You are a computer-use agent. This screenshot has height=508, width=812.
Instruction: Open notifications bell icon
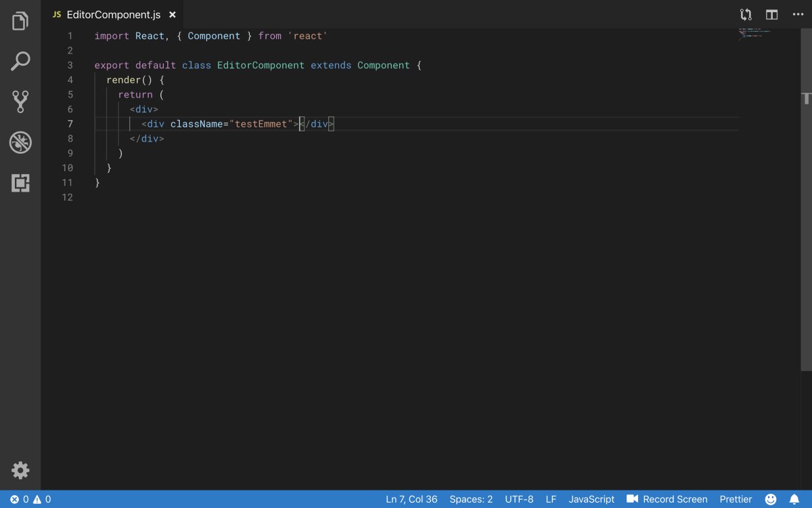[794, 499]
